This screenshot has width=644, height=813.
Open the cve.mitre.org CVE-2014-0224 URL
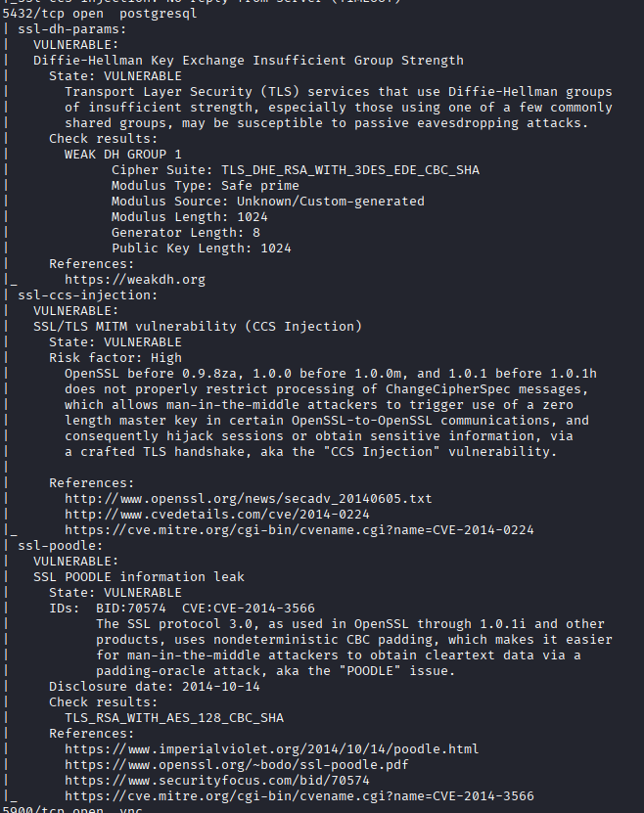click(299, 530)
